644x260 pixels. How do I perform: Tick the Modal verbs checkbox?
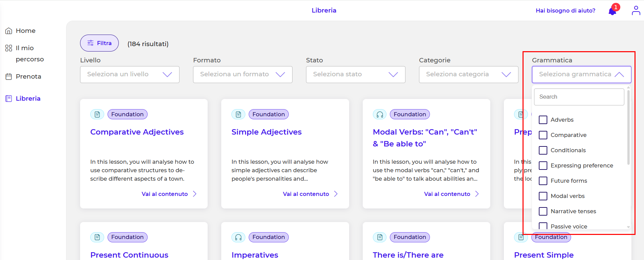tap(543, 196)
